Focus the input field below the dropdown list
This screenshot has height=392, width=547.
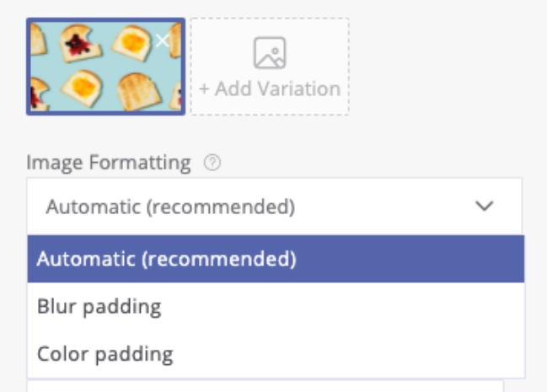tap(265, 386)
